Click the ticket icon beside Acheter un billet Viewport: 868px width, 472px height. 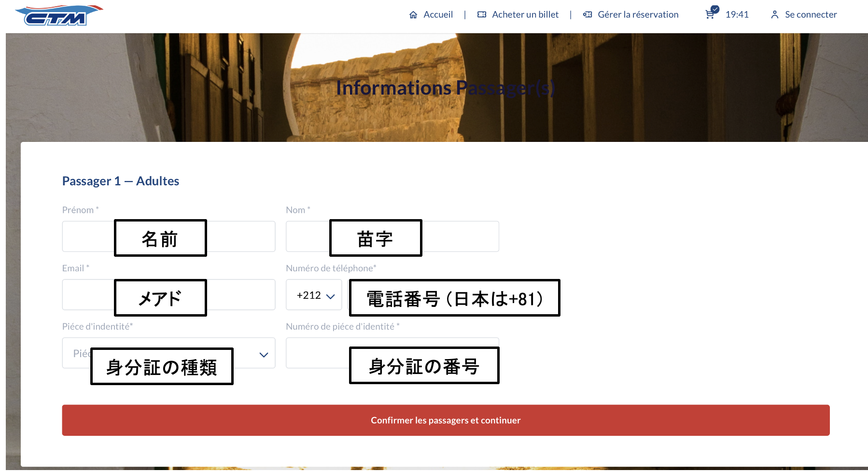point(482,15)
